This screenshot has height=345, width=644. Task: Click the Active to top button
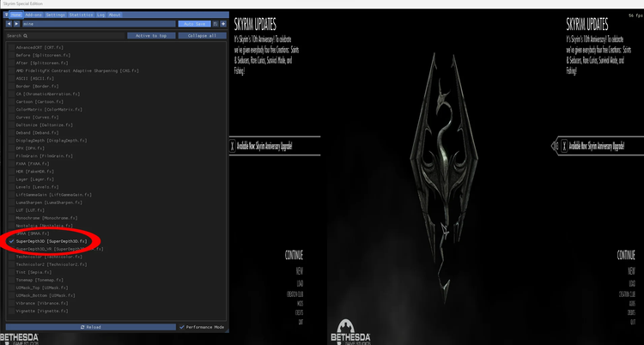[151, 36]
